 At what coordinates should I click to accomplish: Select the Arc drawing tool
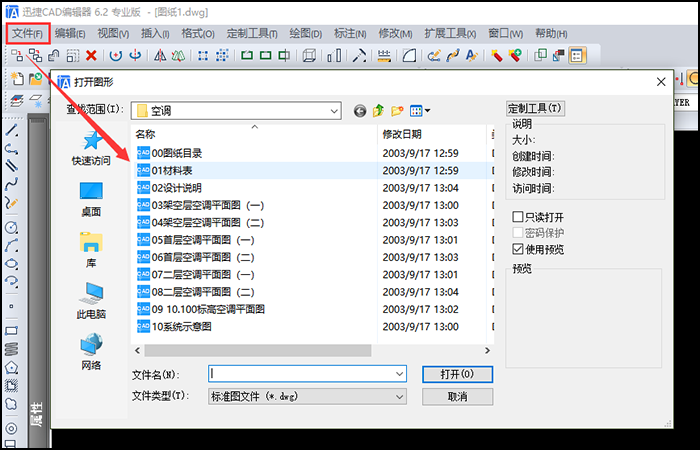11,245
